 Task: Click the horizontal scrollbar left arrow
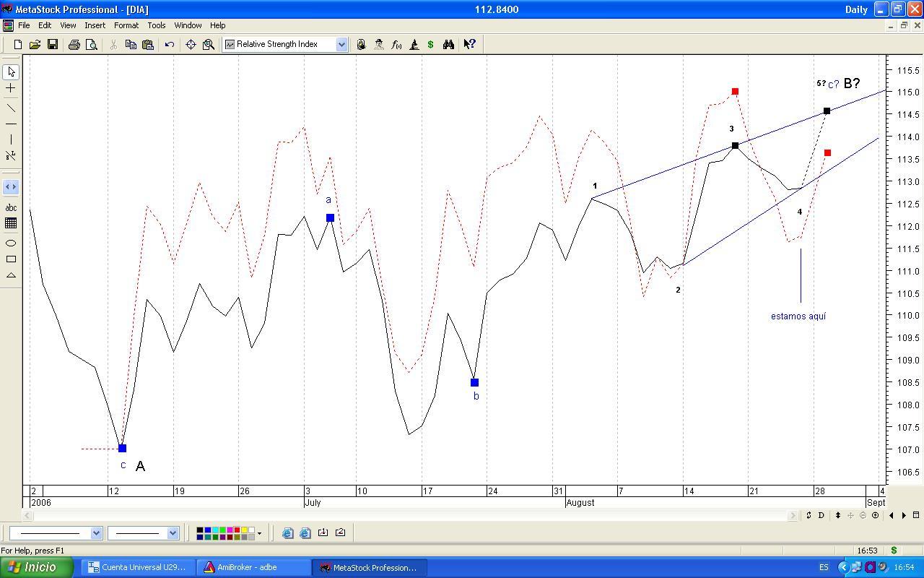pos(27,515)
